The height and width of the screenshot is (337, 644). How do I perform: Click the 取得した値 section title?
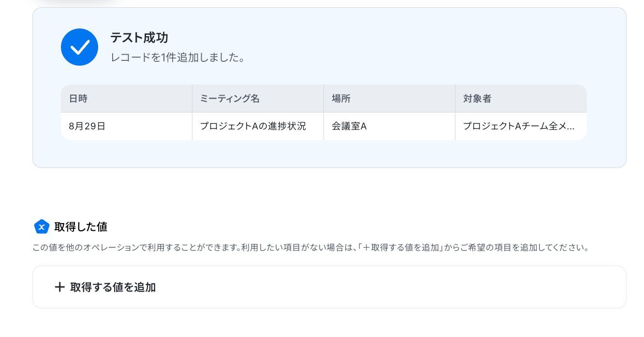click(x=81, y=226)
